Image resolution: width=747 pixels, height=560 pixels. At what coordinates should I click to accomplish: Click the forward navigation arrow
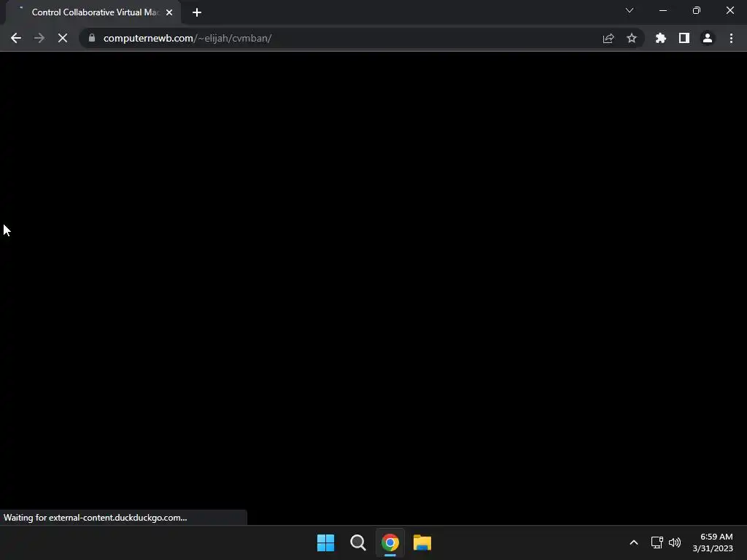(x=39, y=38)
